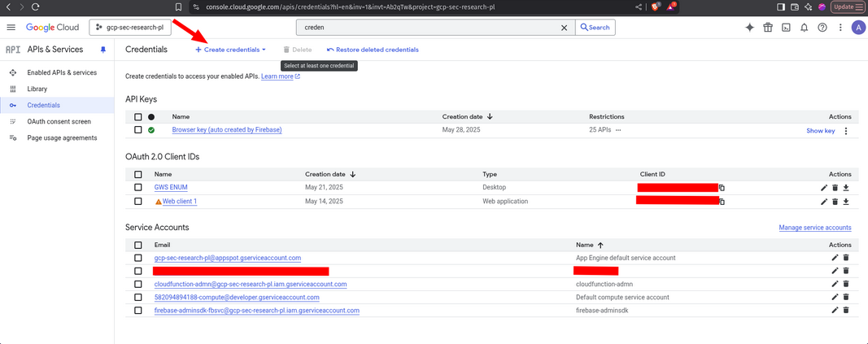Open the notifications bell
This screenshot has width=868, height=344.
(805, 28)
